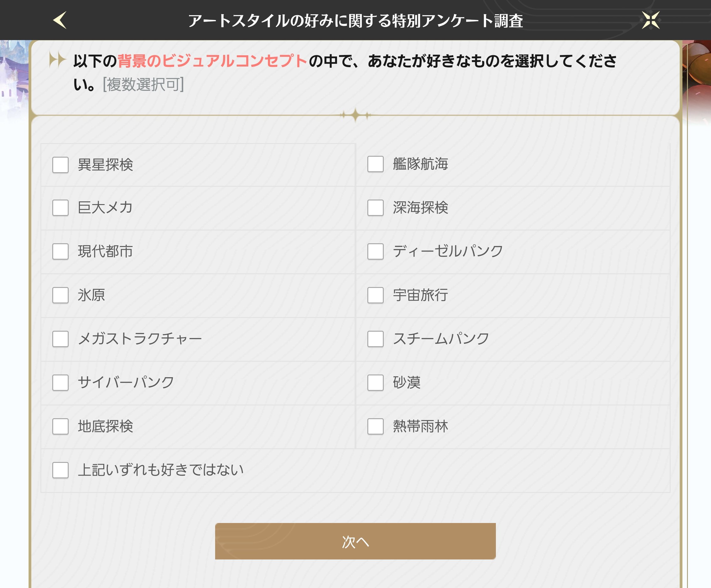The image size is (711, 588).
Task: Check 上記いずれも好きではない option
Action: click(x=60, y=470)
